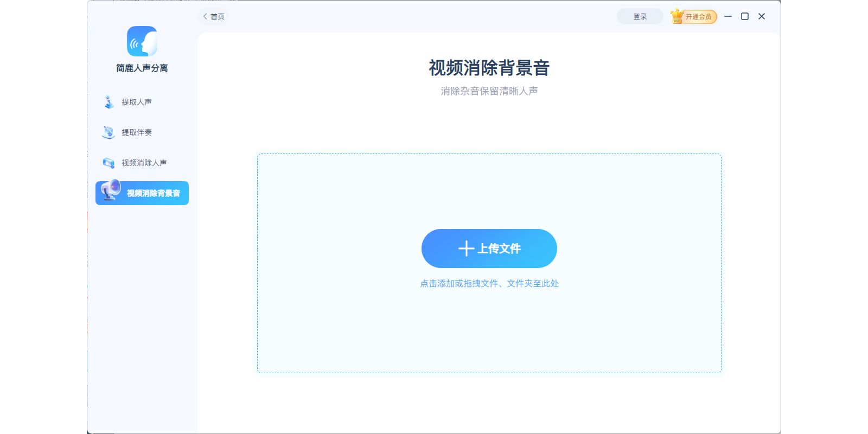Click the back chevron beside 首页
The width and height of the screenshot is (868, 434).
coord(205,16)
